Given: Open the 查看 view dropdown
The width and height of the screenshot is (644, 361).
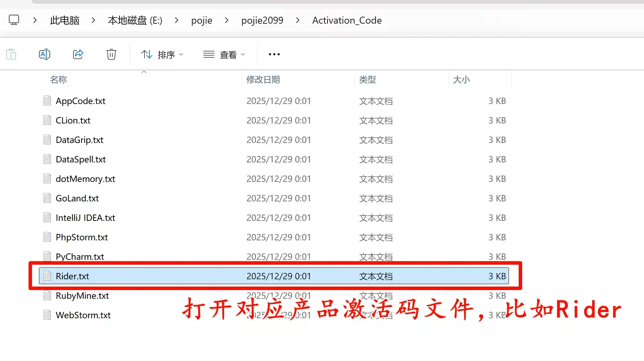Looking at the screenshot, I should 224,55.
